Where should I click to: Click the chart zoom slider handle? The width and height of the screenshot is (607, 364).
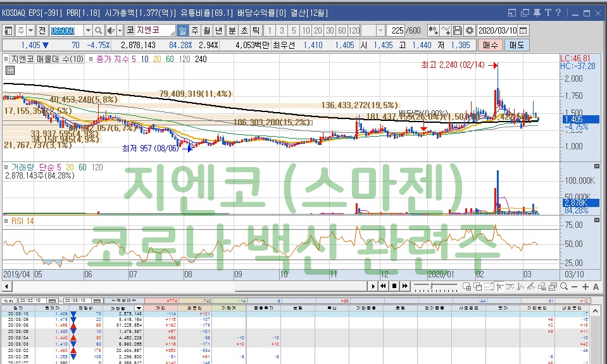[x=432, y=287]
